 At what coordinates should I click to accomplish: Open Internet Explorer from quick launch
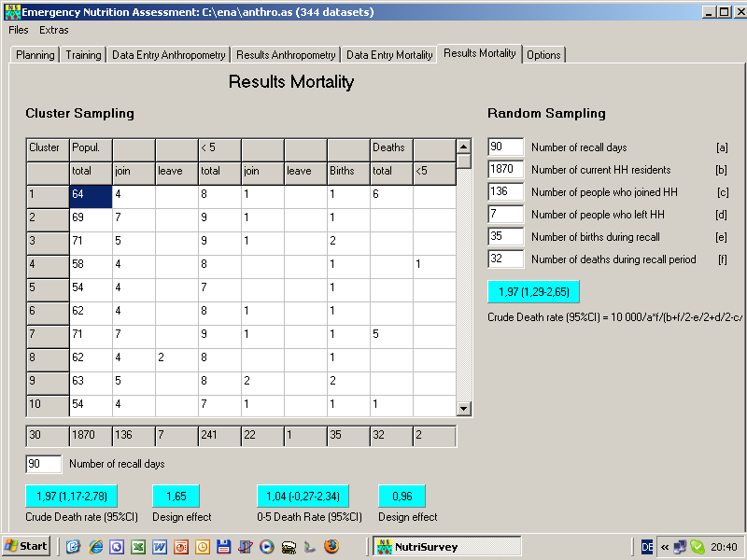point(94,547)
